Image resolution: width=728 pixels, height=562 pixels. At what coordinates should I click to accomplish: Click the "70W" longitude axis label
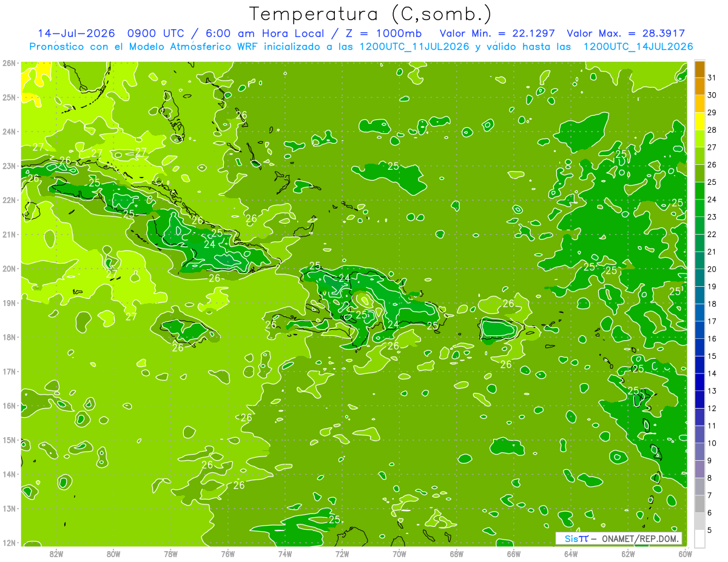pos(399,554)
